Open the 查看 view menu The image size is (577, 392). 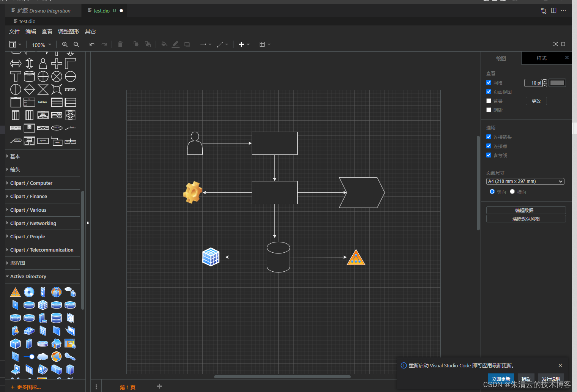[x=47, y=31]
